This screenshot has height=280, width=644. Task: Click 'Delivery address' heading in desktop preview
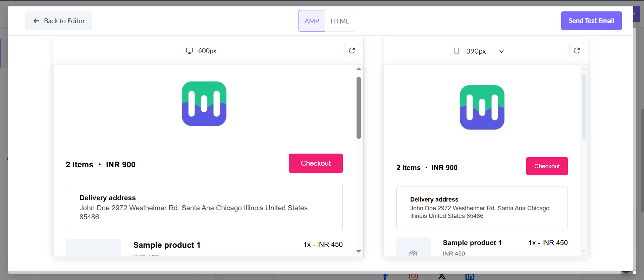pyautogui.click(x=108, y=198)
